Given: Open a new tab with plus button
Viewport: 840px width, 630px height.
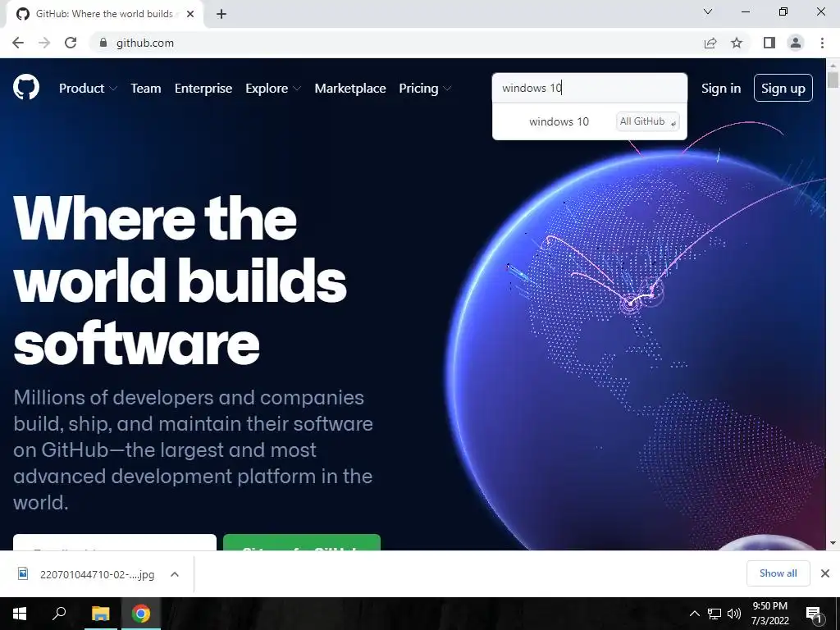Looking at the screenshot, I should tap(221, 14).
